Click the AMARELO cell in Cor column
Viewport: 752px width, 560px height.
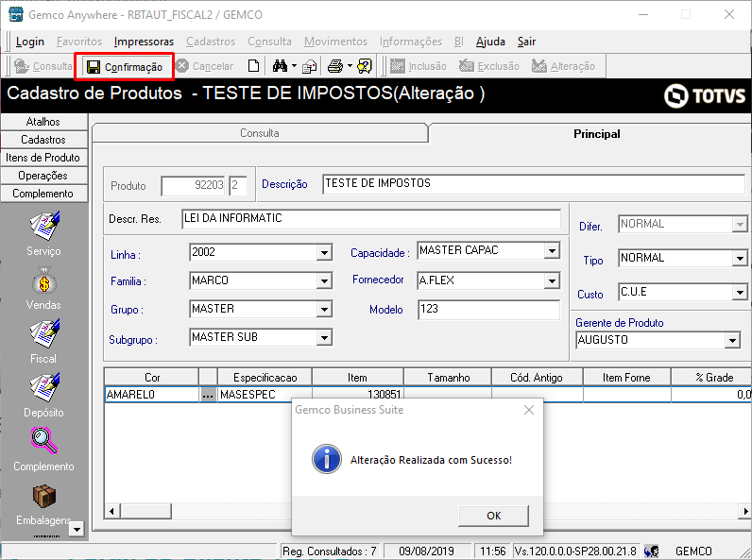pos(151,395)
